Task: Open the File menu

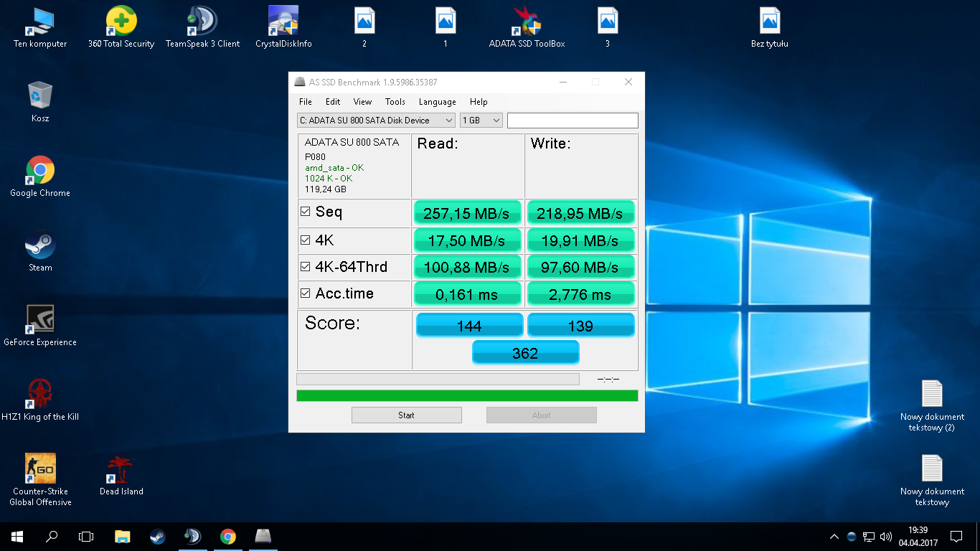Action: 306,102
